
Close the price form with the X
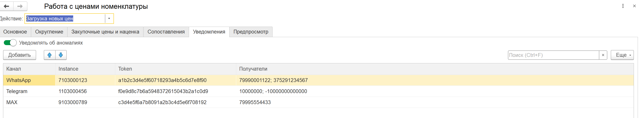pyautogui.click(x=634, y=6)
